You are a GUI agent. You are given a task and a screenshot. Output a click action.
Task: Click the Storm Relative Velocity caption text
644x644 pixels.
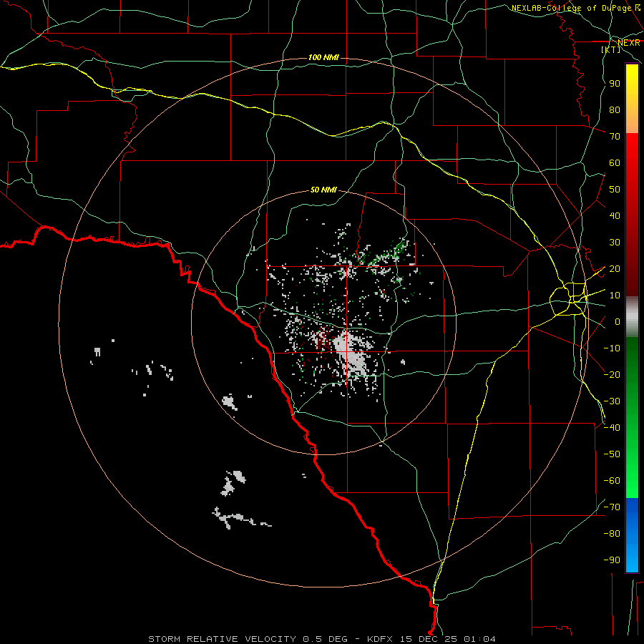click(x=321, y=639)
